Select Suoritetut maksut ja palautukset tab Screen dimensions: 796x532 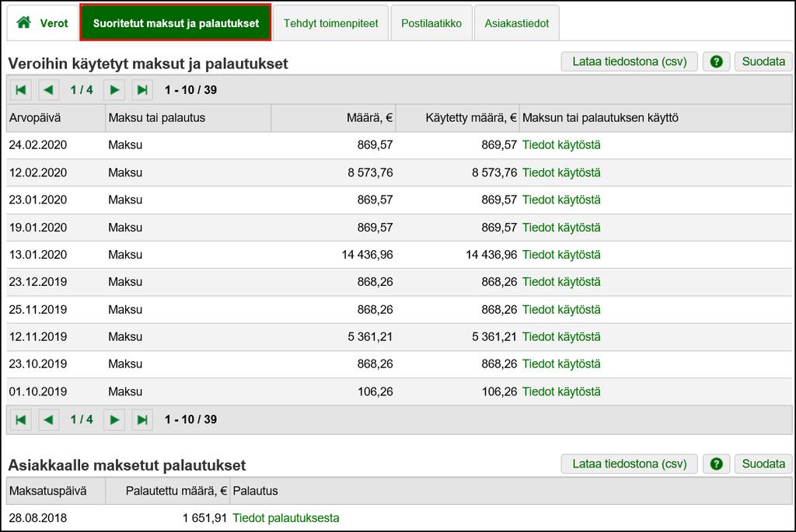(x=176, y=23)
